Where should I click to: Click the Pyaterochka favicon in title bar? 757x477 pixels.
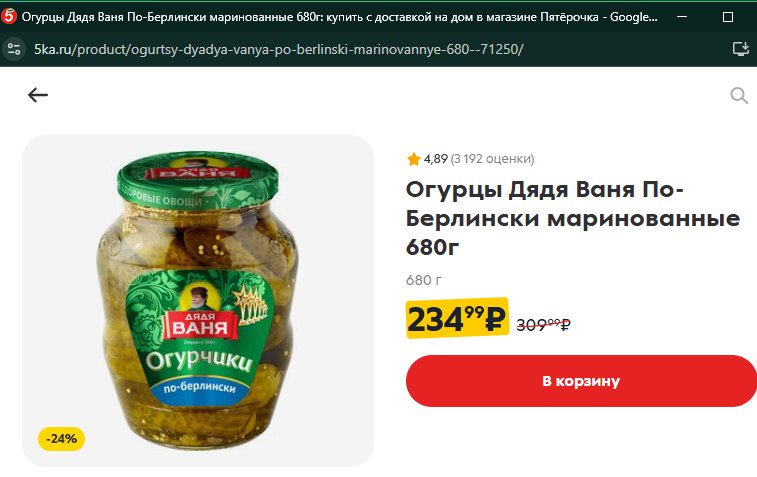point(9,16)
